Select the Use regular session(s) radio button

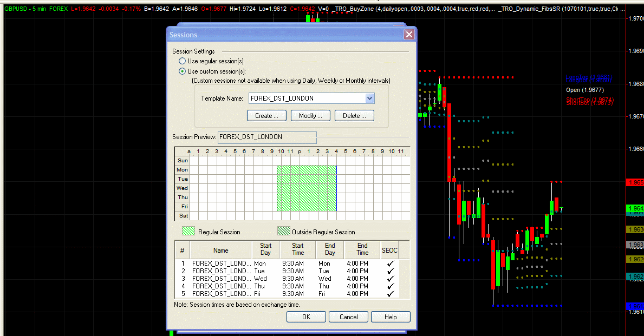[183, 61]
